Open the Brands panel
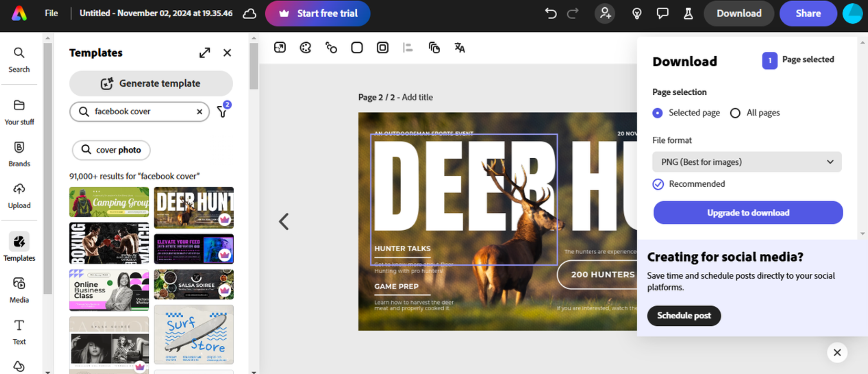 tap(19, 153)
